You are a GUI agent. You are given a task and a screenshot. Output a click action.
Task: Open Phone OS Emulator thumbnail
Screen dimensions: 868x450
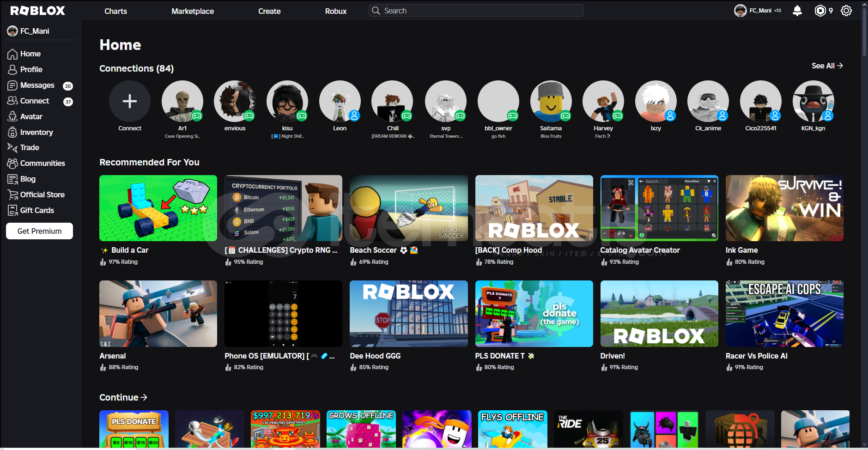pos(283,314)
